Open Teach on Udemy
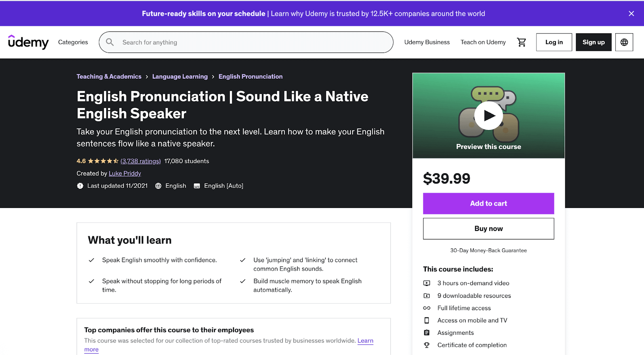644x355 pixels. click(483, 42)
